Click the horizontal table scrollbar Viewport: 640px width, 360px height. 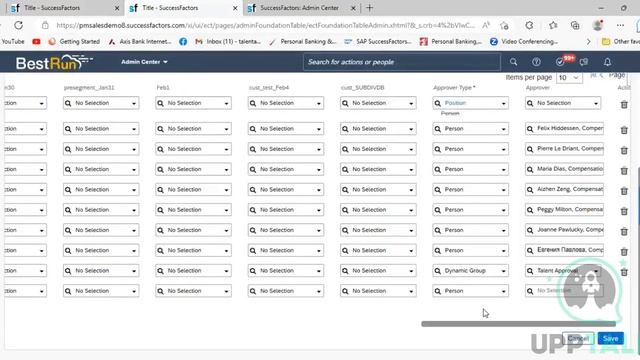tap(518, 324)
